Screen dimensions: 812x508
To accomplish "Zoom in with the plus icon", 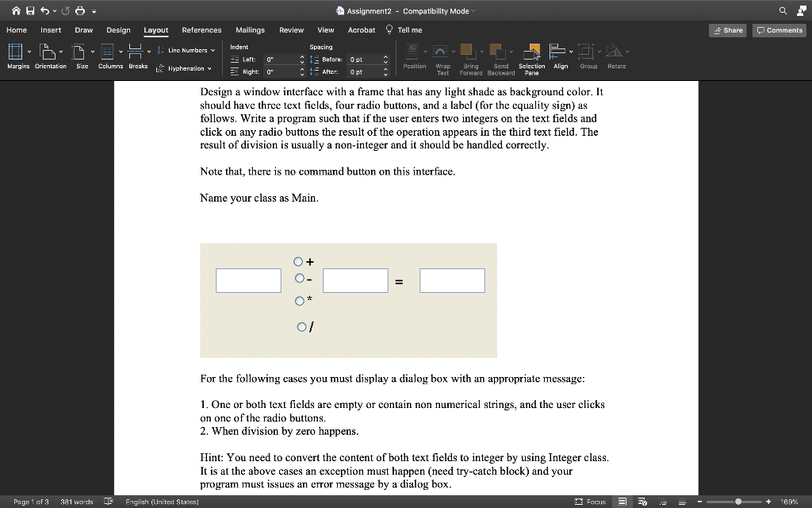I will coord(768,502).
